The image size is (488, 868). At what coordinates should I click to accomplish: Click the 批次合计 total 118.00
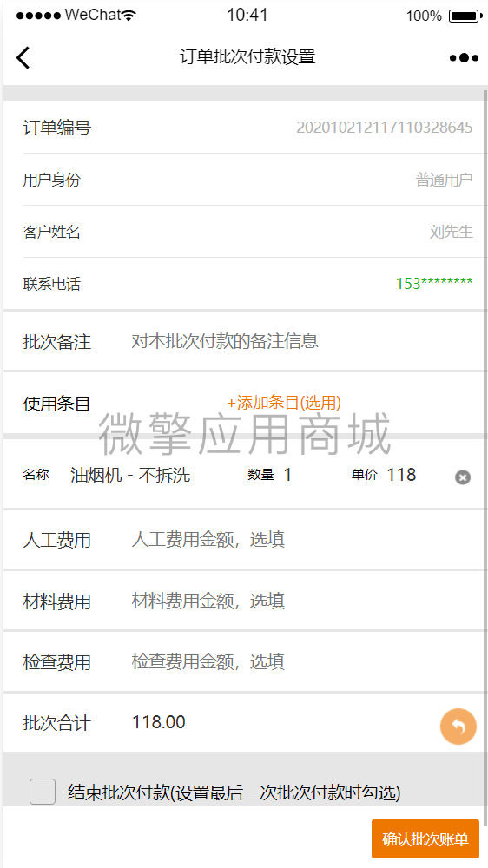coord(158,722)
